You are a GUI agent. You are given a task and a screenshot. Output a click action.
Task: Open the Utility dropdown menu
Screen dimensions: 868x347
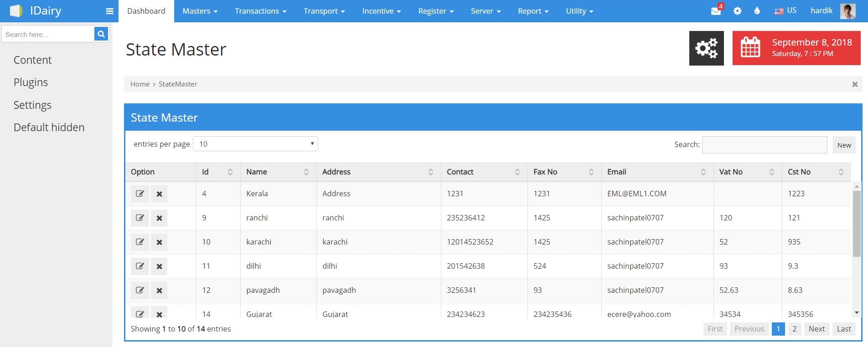click(x=579, y=11)
